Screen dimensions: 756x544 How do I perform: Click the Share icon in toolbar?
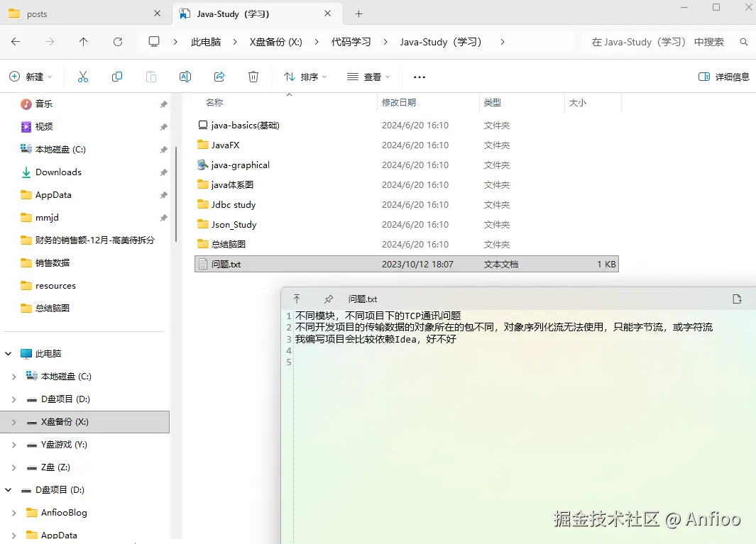pos(219,77)
